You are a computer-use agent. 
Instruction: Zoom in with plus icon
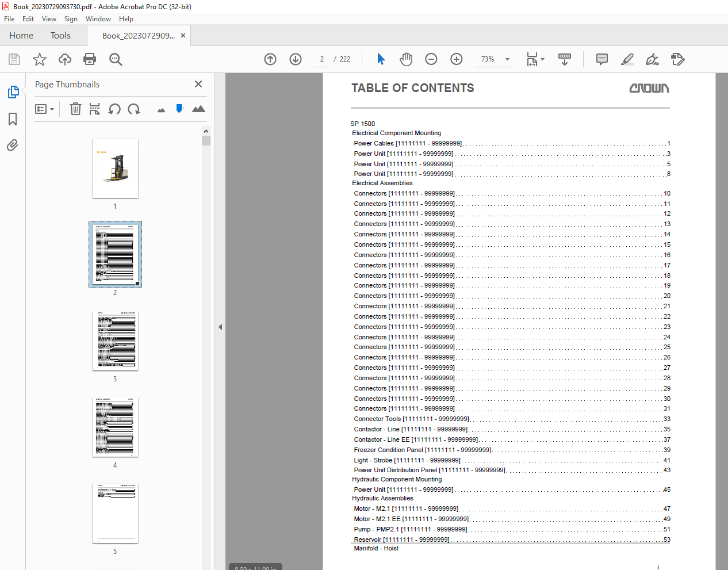(x=457, y=59)
